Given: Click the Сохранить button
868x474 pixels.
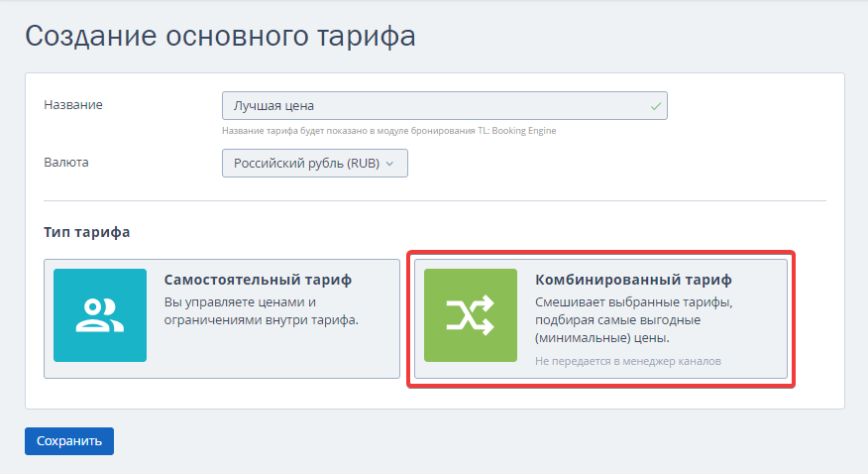Looking at the screenshot, I should tap(69, 441).
